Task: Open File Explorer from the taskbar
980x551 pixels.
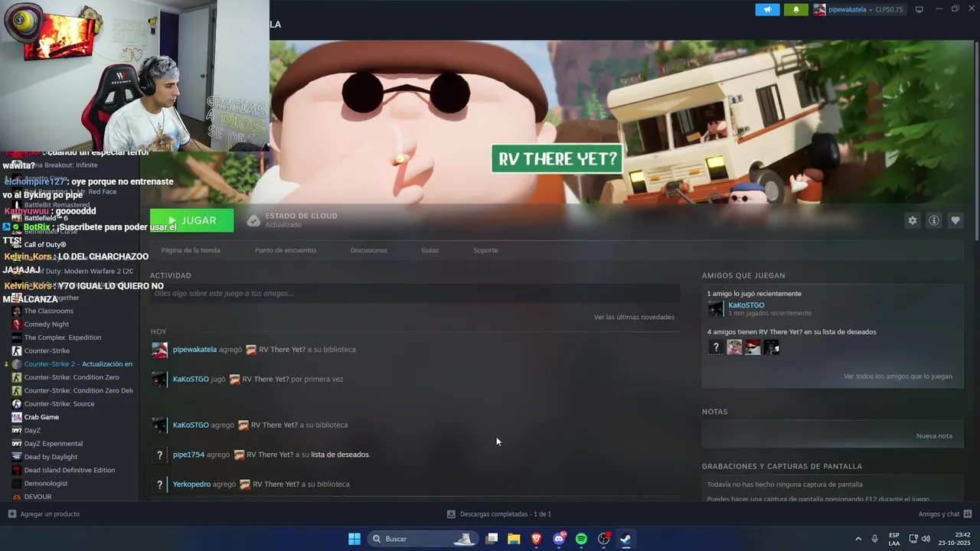Action: (514, 539)
